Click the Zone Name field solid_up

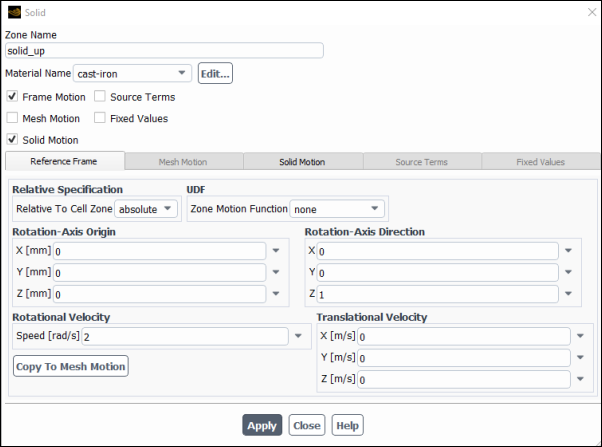coord(164,51)
